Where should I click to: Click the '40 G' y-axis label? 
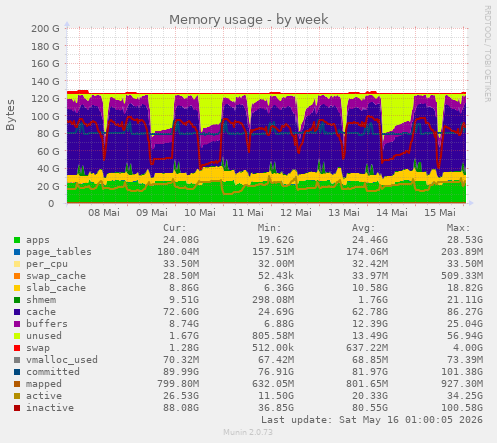tap(48, 169)
